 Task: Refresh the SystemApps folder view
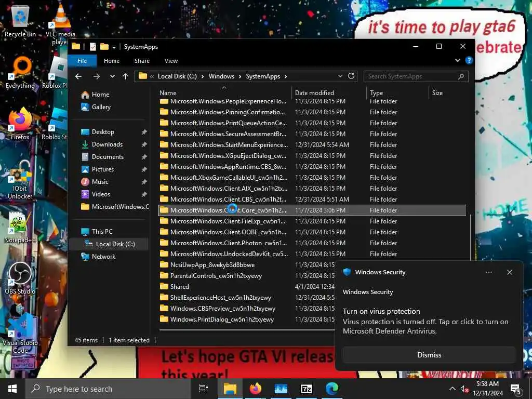(x=351, y=76)
